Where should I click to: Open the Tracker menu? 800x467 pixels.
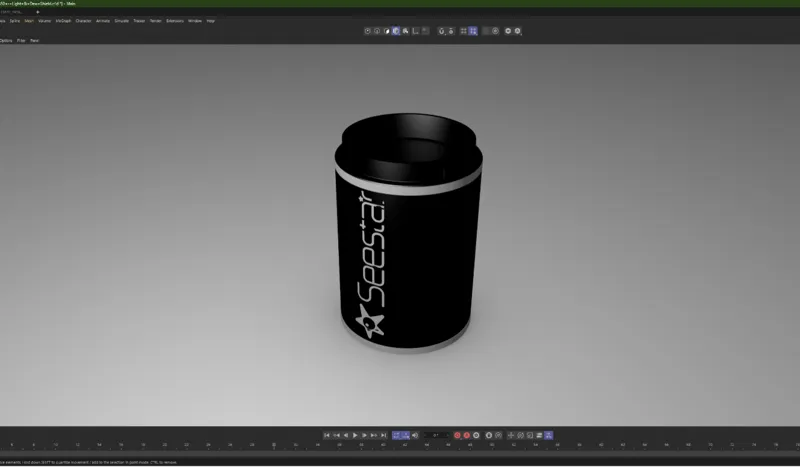[x=139, y=21]
